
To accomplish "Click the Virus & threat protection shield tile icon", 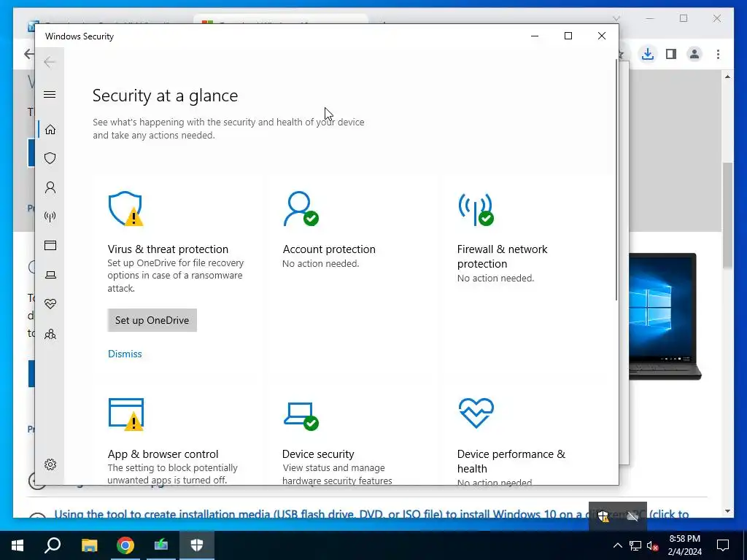I will 125,209.
